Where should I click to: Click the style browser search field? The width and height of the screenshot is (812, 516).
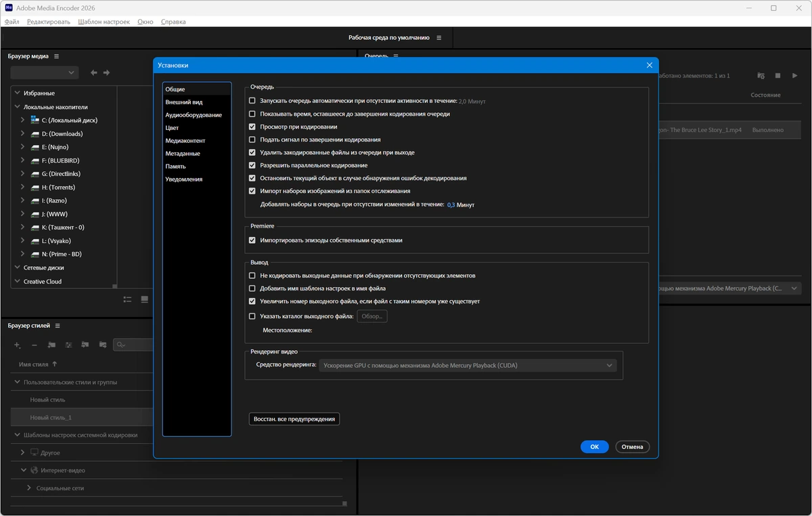[133, 345]
